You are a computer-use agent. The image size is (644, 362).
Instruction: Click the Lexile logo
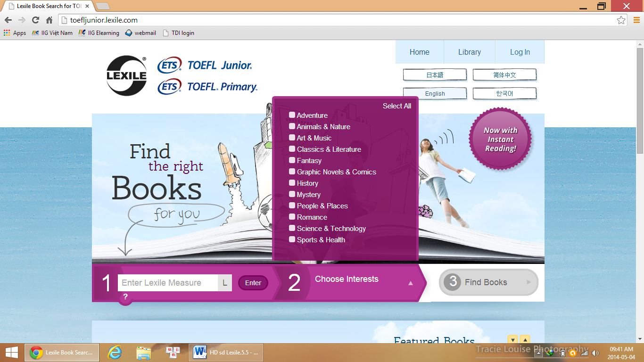tap(126, 75)
